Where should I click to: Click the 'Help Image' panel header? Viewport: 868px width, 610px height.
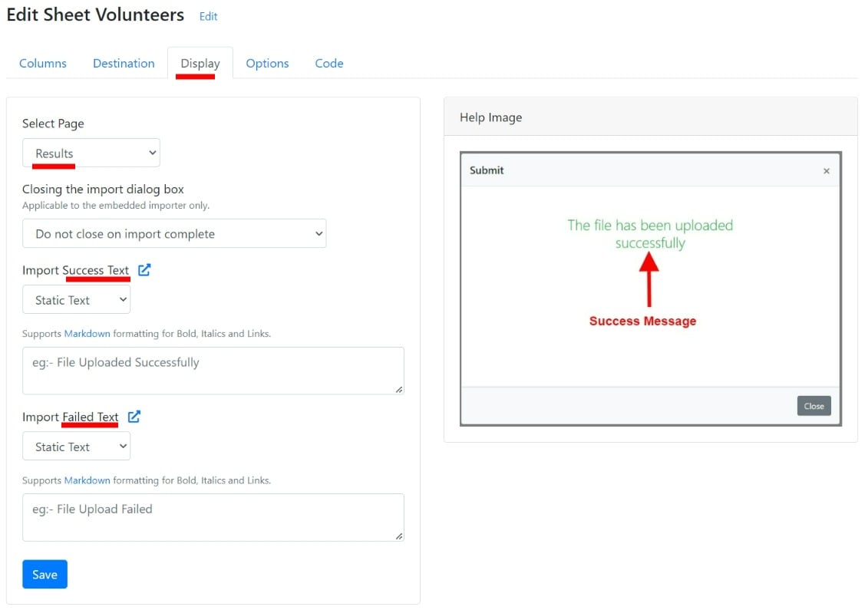[x=651, y=117]
